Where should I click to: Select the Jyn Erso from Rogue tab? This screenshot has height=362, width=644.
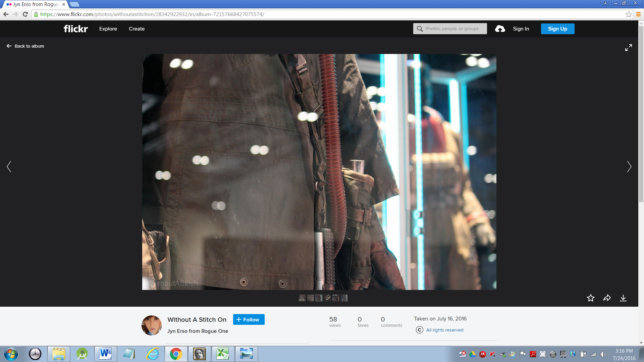tap(35, 4)
